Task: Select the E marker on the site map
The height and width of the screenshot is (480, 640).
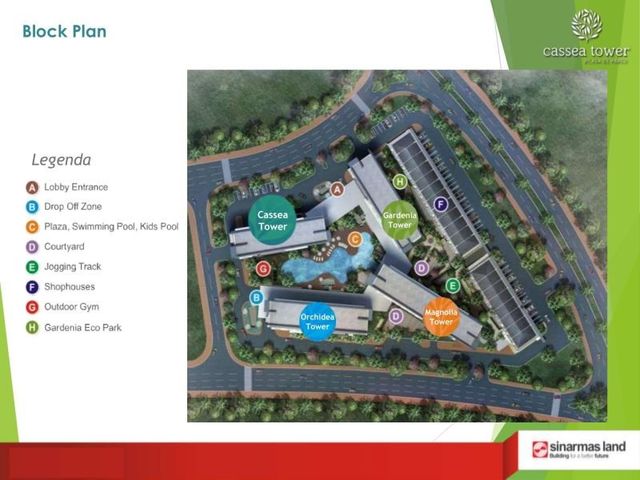Action: pyautogui.click(x=452, y=286)
